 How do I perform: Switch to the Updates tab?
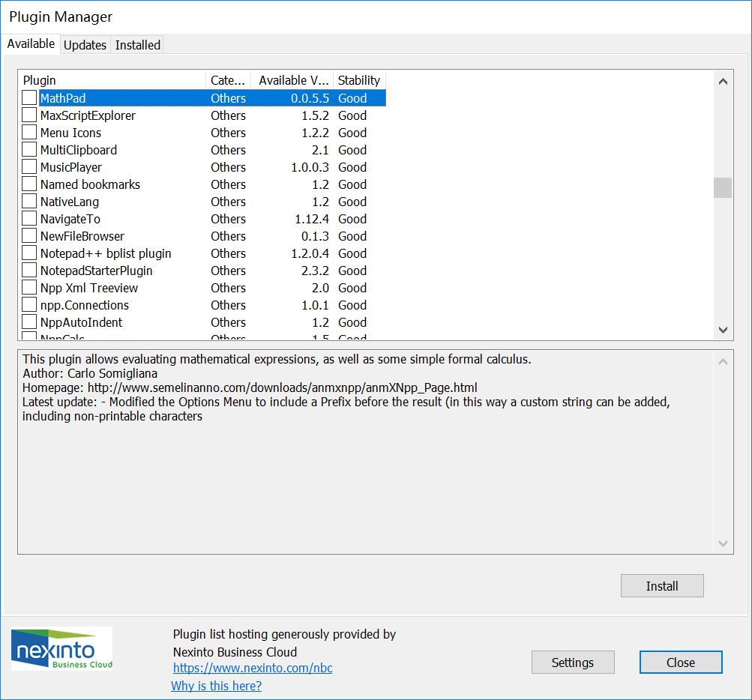85,45
